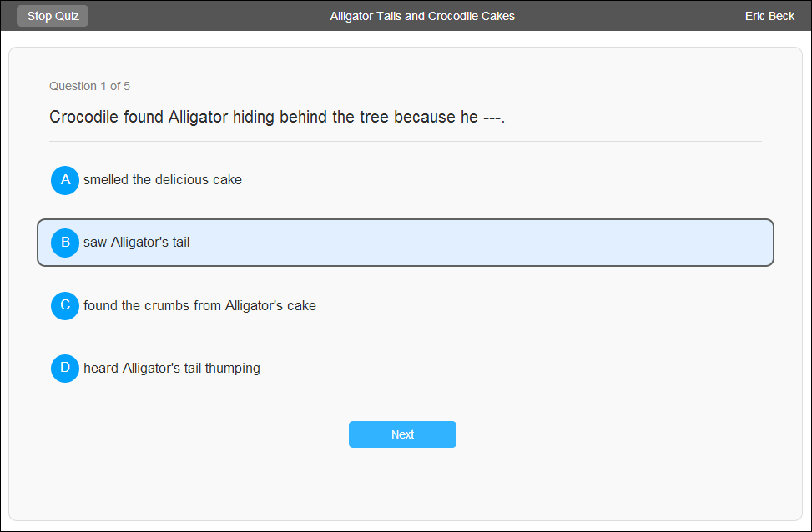This screenshot has height=532, width=812.
Task: Select the 'saw Alligator's tail' answer text
Action: pos(136,242)
